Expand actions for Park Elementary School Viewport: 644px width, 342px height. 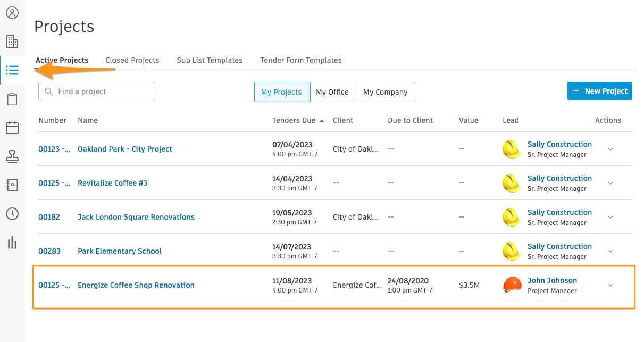[610, 251]
